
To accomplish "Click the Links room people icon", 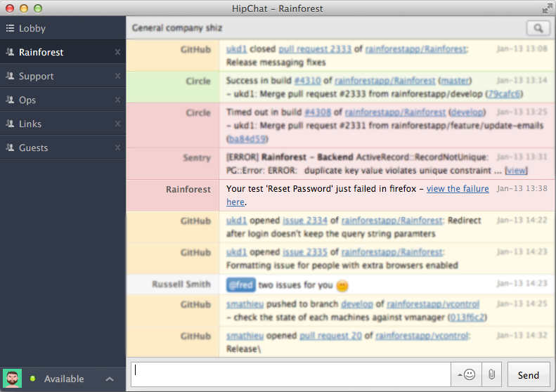I will [x=10, y=124].
